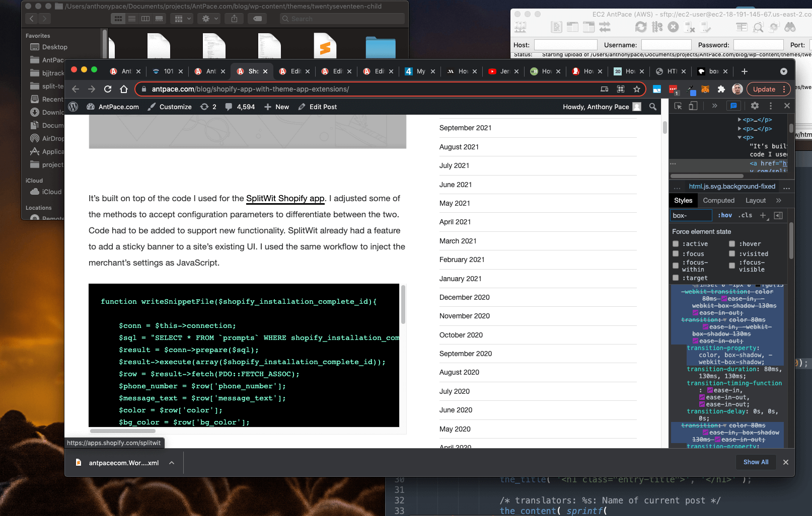Switch to the My browser tab
The image size is (812, 516).
click(420, 71)
